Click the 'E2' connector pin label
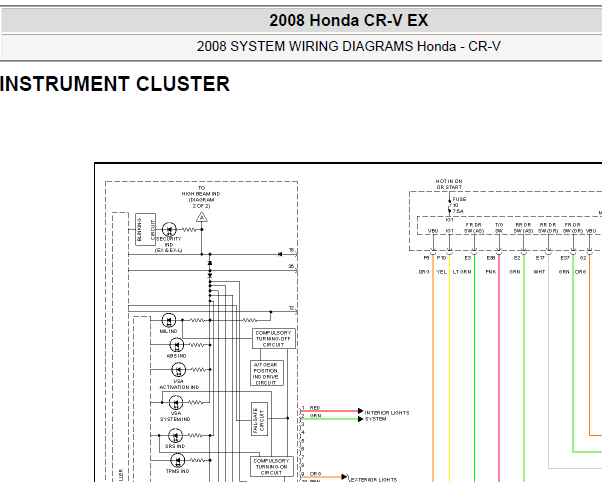The height and width of the screenshot is (482, 602). 517,258
